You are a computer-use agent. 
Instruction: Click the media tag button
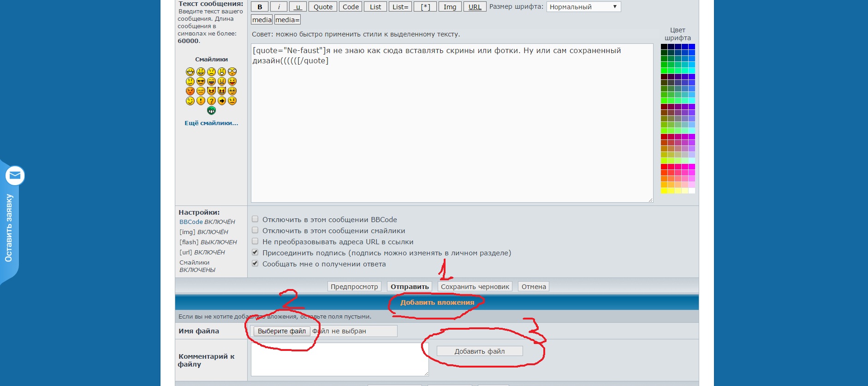262,20
